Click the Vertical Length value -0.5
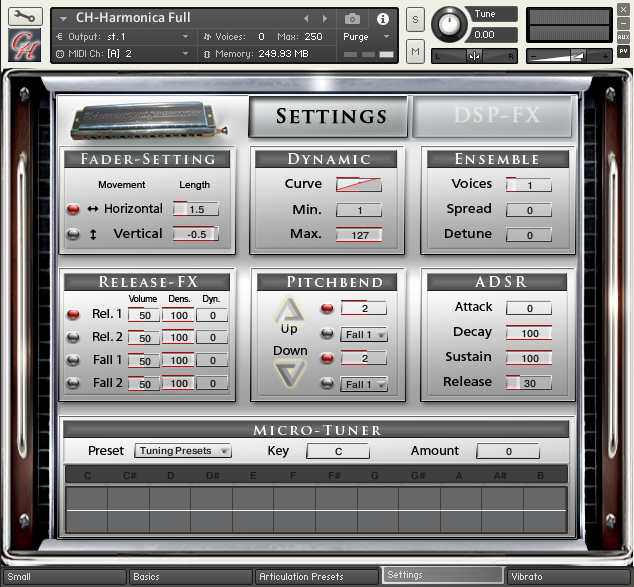 pos(196,234)
